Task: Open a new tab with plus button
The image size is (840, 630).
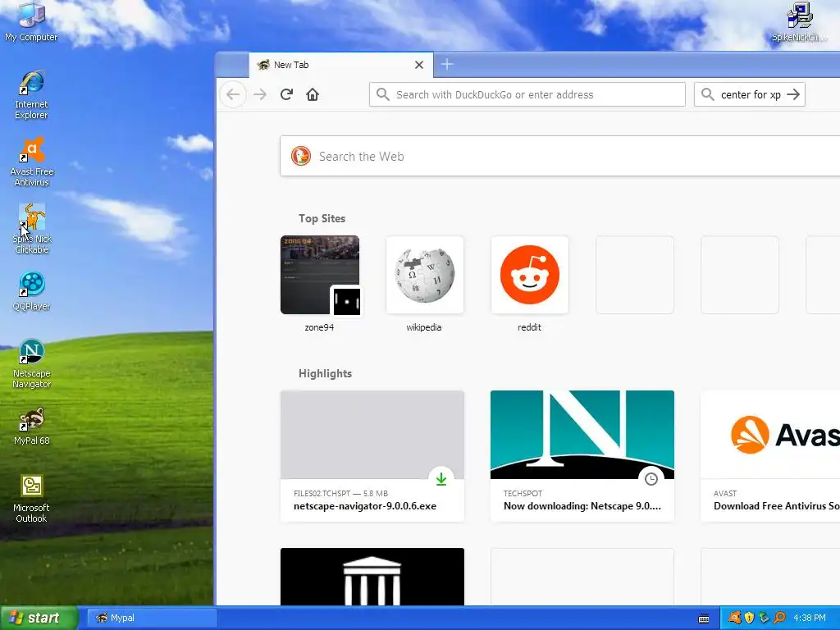Action: [x=447, y=65]
